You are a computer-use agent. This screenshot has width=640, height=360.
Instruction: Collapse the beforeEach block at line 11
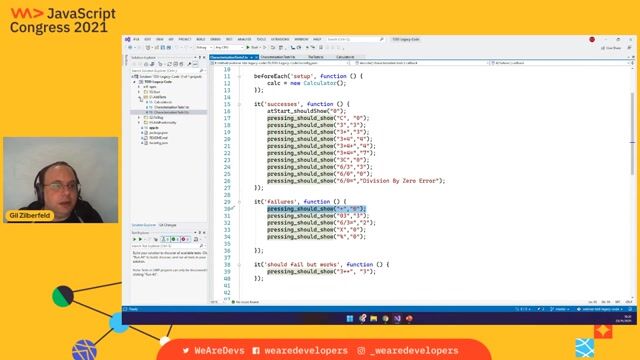pos(239,76)
